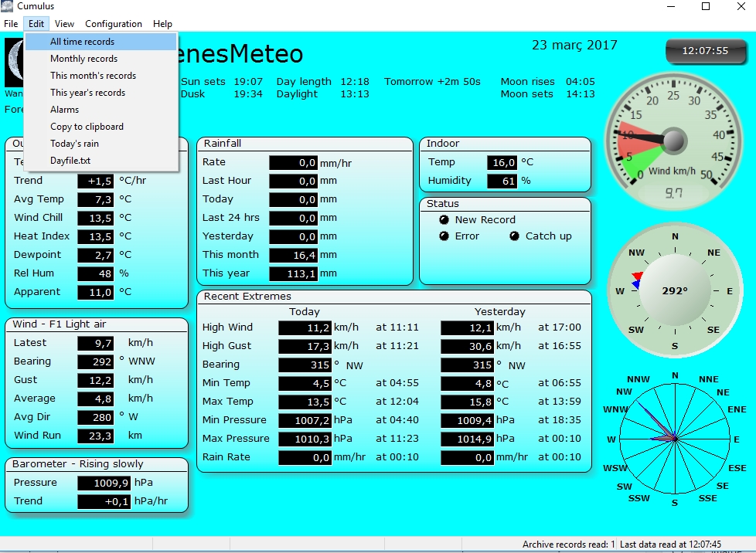
Task: Choose Copy to clipboard menu item
Action: [87, 127]
